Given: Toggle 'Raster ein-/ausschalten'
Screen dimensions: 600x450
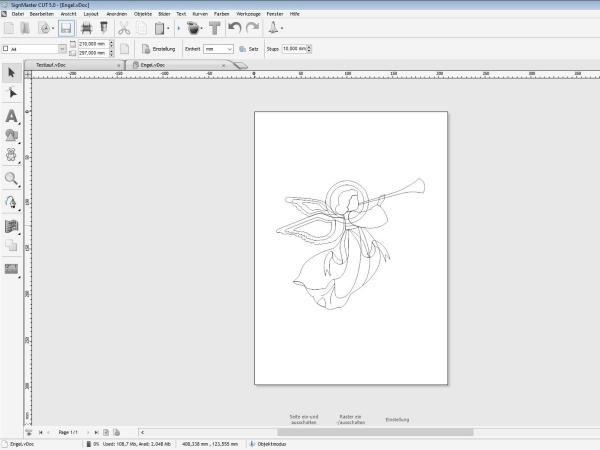Looking at the screenshot, I should [351, 419].
